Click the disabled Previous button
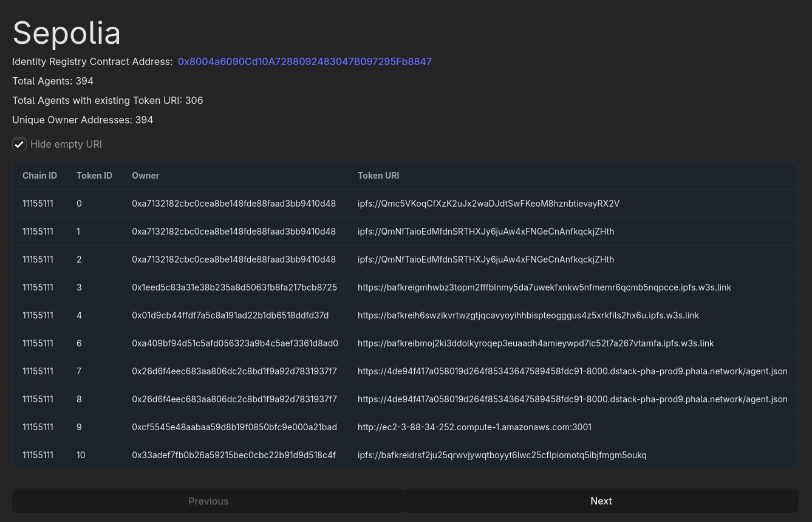 208,501
